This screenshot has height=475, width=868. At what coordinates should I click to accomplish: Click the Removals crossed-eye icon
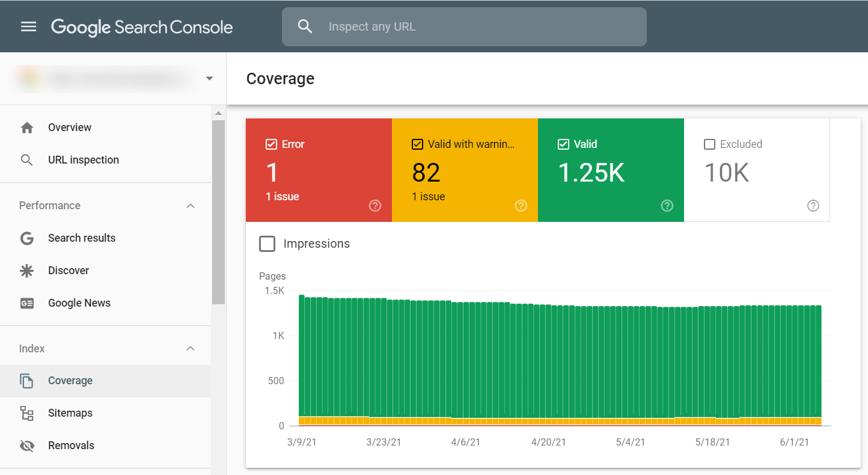[26, 446]
